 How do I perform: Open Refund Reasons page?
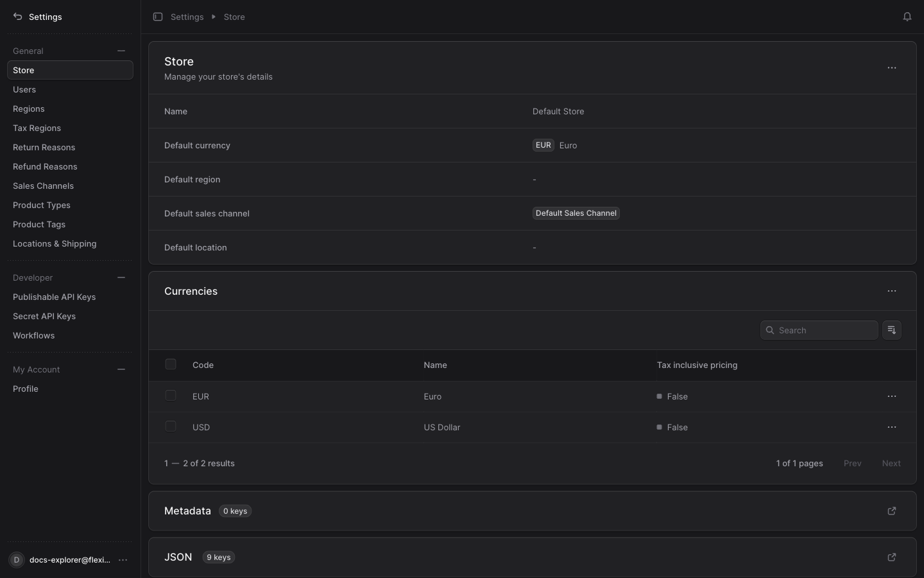tap(70, 166)
